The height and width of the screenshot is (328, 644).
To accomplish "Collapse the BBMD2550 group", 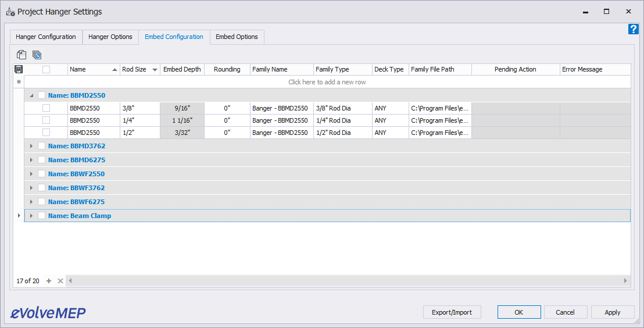I will point(31,95).
